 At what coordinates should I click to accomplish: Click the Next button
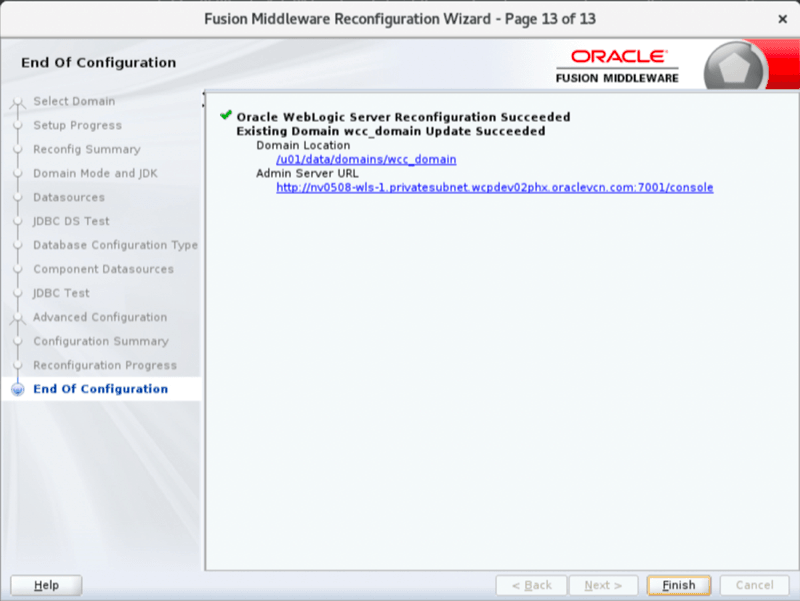603,585
